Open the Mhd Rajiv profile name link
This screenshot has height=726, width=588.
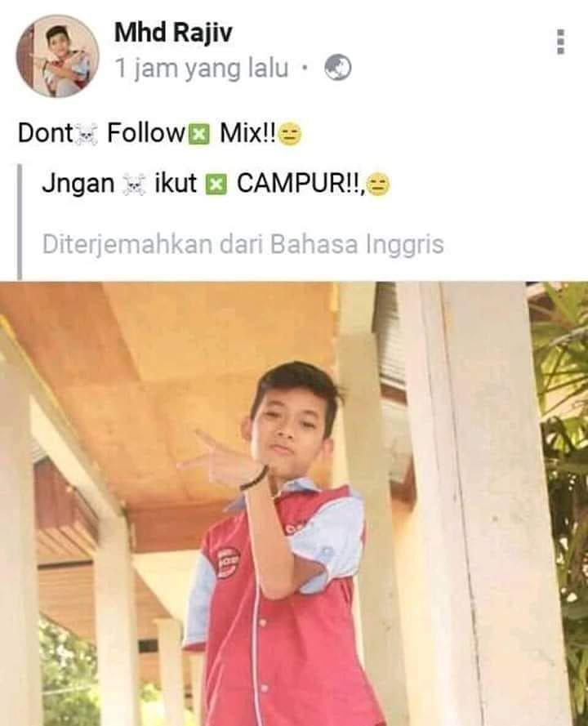(x=173, y=33)
